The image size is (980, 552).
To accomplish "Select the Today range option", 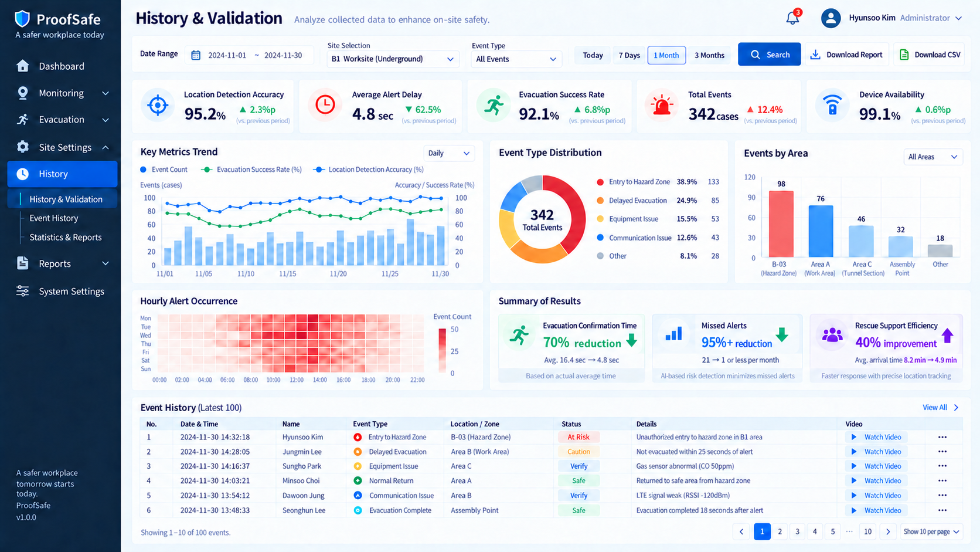I will [593, 55].
